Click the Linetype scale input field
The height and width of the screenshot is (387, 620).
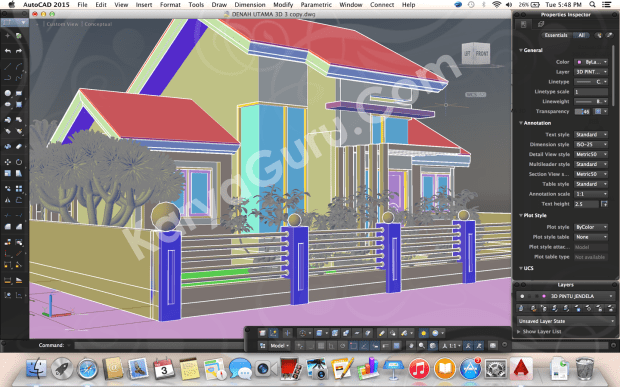591,92
